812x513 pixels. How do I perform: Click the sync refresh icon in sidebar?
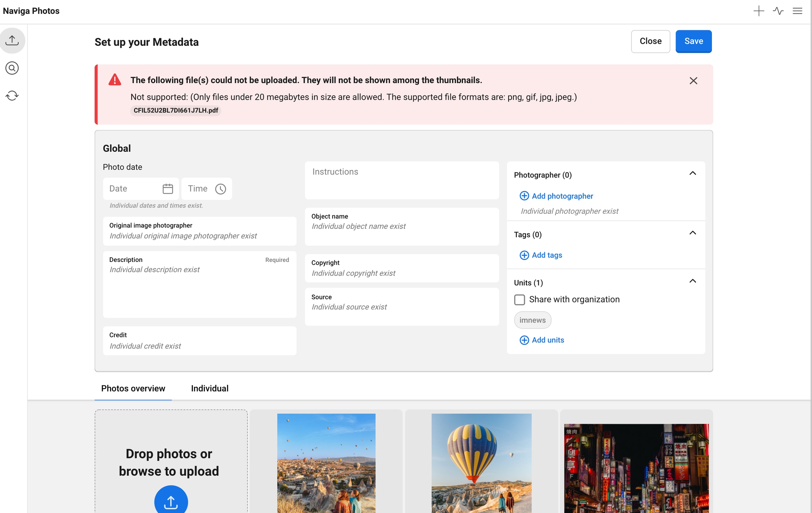tap(12, 95)
